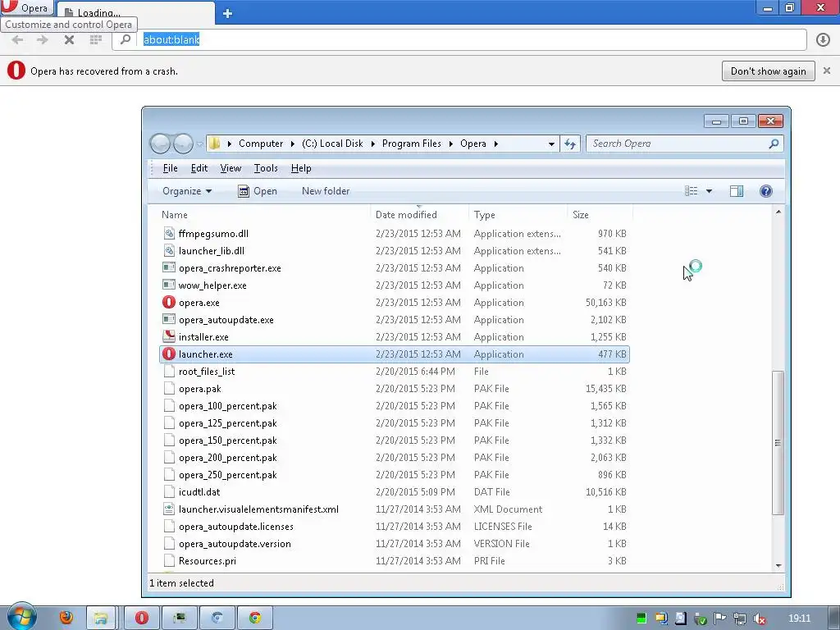This screenshot has height=630, width=840.
Task: Select opera.exe file icon
Action: pos(169,302)
